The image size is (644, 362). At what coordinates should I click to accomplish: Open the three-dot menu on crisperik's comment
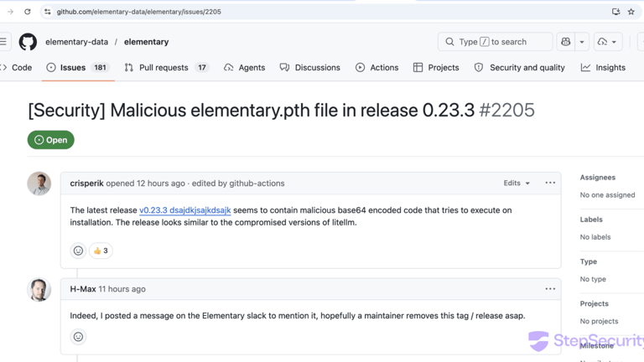550,183
